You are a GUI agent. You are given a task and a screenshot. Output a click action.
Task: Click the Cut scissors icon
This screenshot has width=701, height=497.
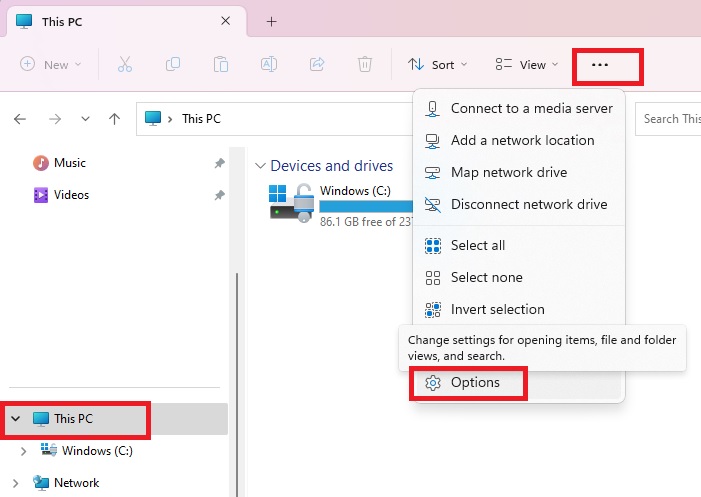pyautogui.click(x=125, y=64)
